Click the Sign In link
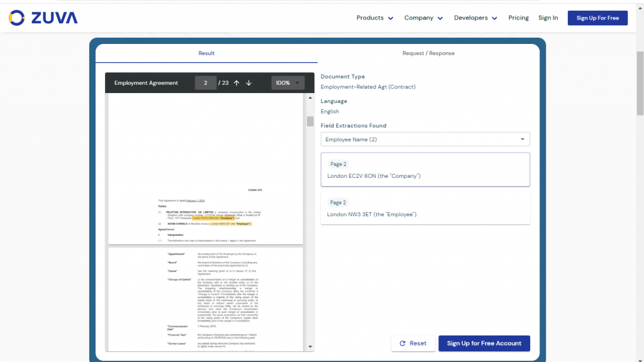This screenshot has width=644, height=362. click(548, 18)
